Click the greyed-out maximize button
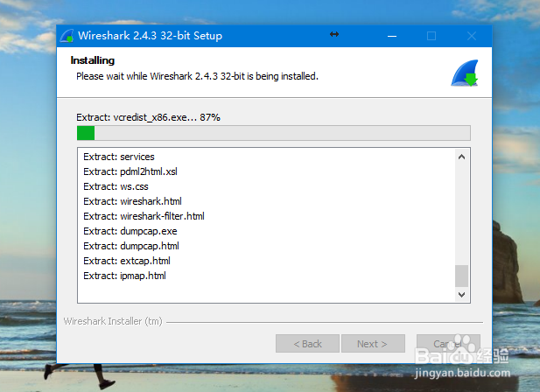Screen dimensions: 540x392 (431, 36)
